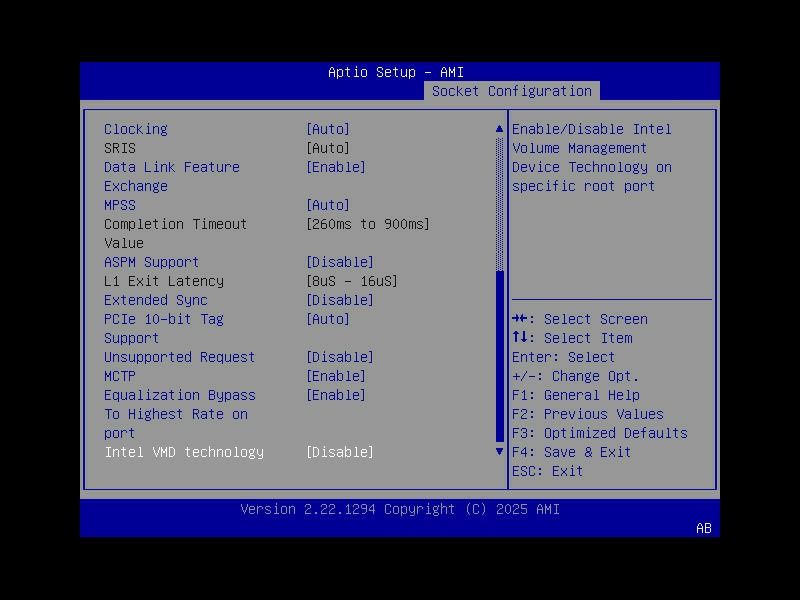Open PCIe 10-bit Tag Support options
The width and height of the screenshot is (800, 600).
coord(328,319)
